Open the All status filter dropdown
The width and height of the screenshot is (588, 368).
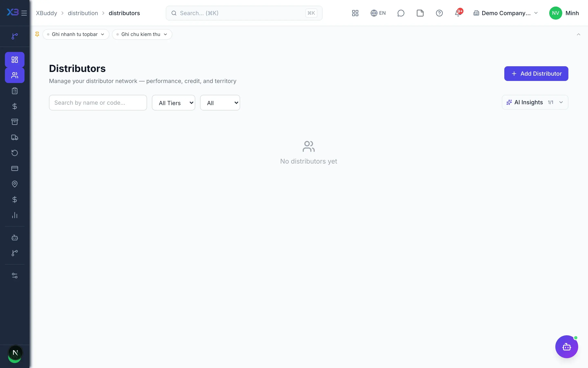coord(220,103)
